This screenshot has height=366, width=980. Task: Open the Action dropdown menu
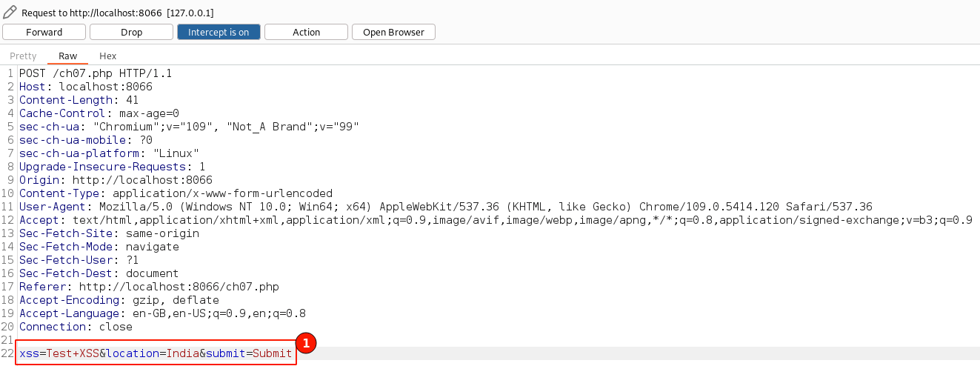coord(306,32)
